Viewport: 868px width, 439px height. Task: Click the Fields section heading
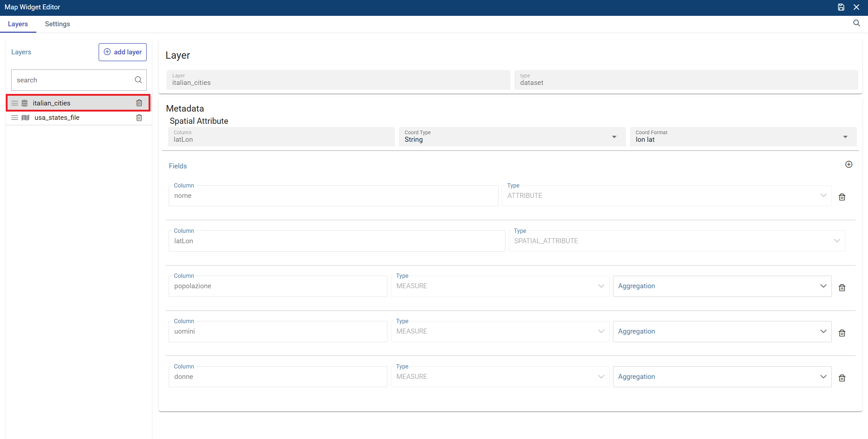point(178,166)
